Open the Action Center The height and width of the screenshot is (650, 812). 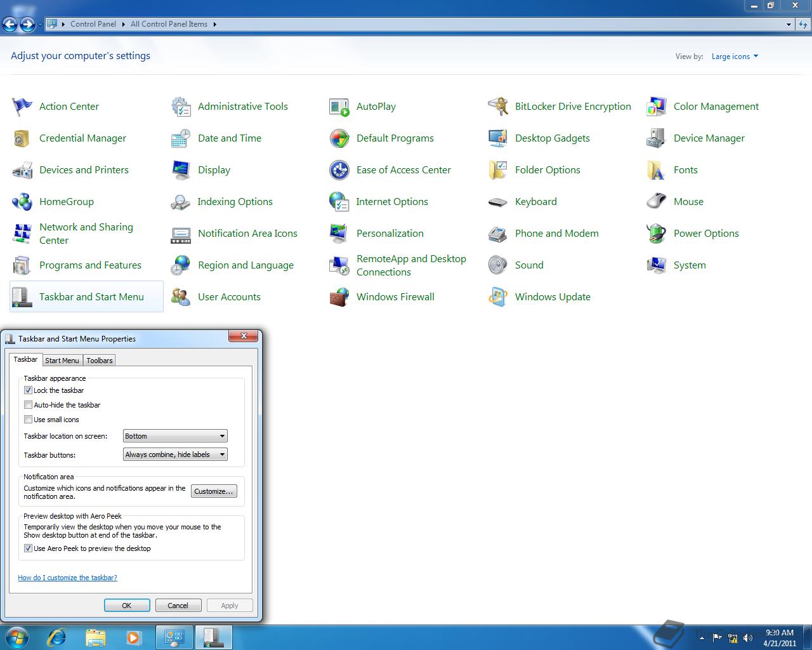point(69,107)
